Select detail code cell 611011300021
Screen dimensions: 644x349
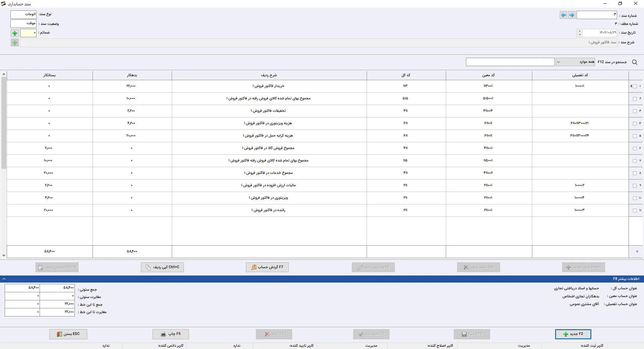pyautogui.click(x=580, y=123)
